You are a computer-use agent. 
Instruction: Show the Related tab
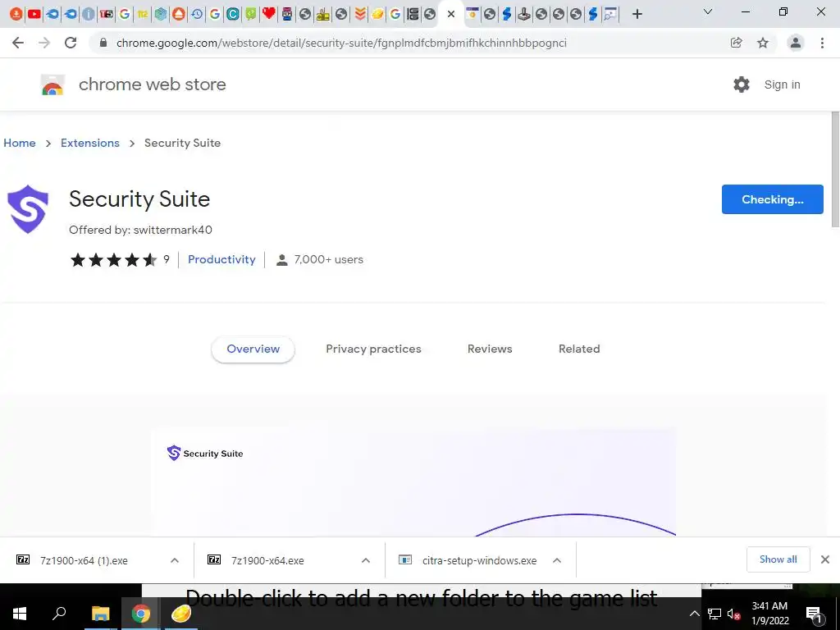tap(579, 349)
